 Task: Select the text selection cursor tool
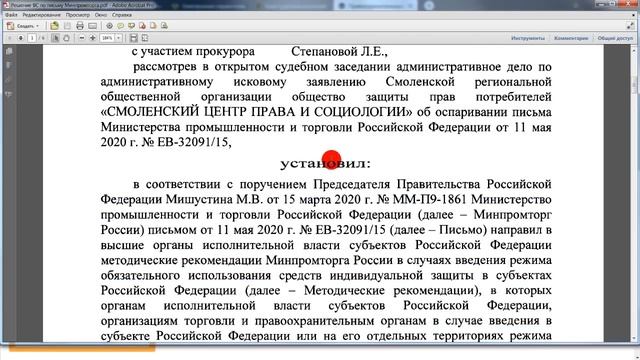pyautogui.click(x=56, y=38)
